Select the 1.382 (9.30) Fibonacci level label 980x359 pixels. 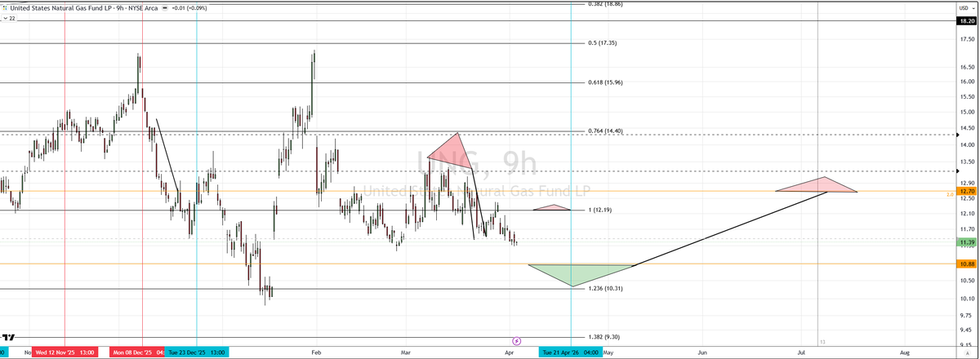[604, 337]
